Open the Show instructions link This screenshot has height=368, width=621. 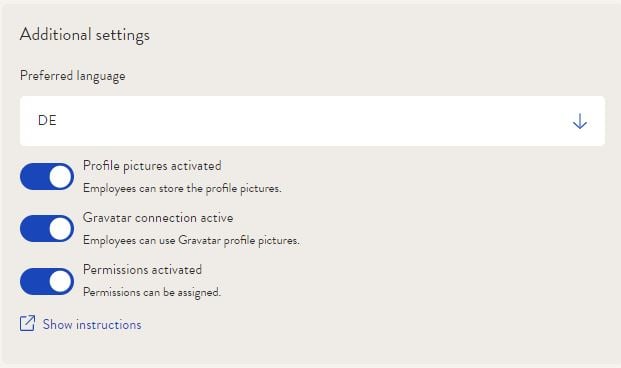92,324
